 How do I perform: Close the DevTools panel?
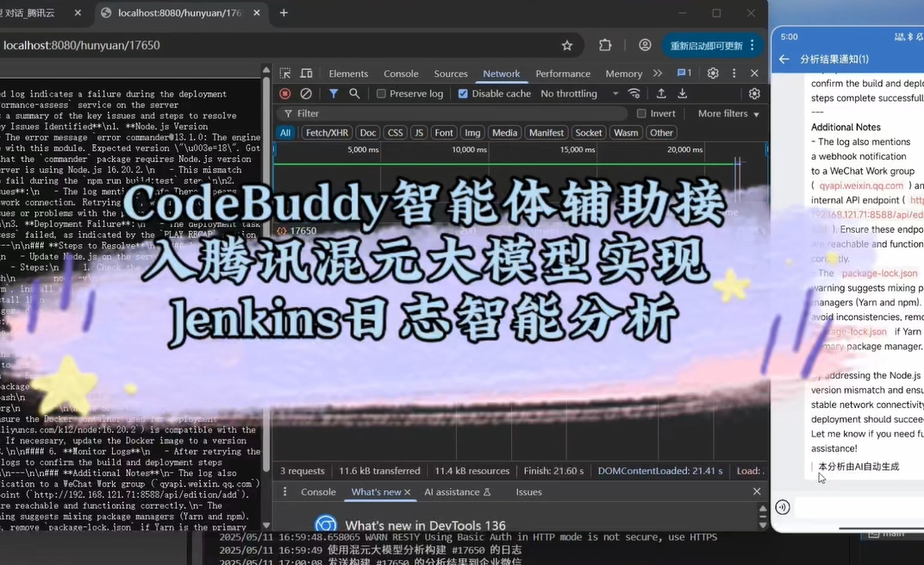click(x=754, y=73)
